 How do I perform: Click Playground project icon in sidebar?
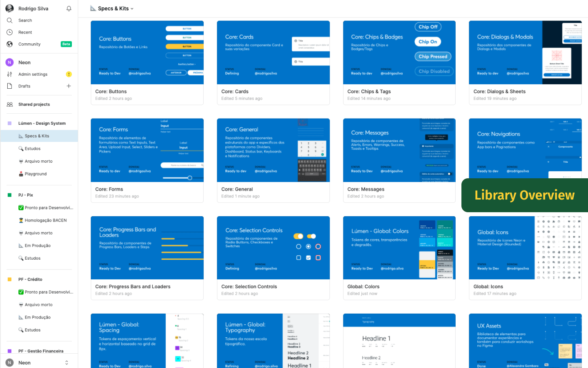[x=21, y=174]
